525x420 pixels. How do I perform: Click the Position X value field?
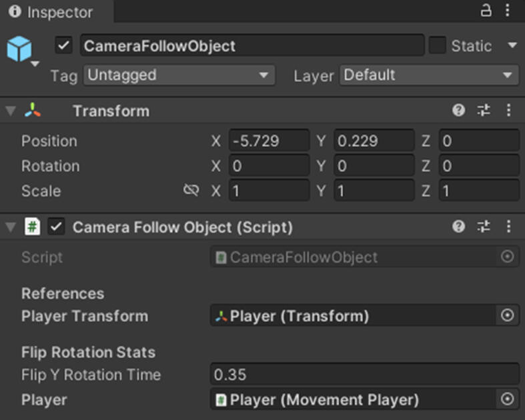[269, 141]
